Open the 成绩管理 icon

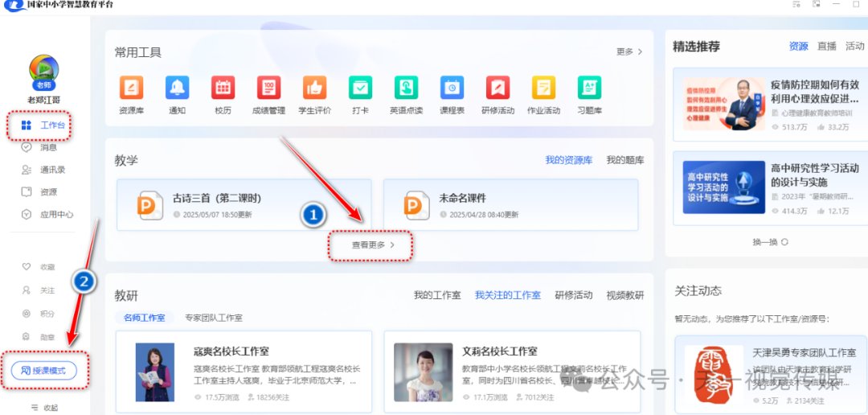[268, 88]
